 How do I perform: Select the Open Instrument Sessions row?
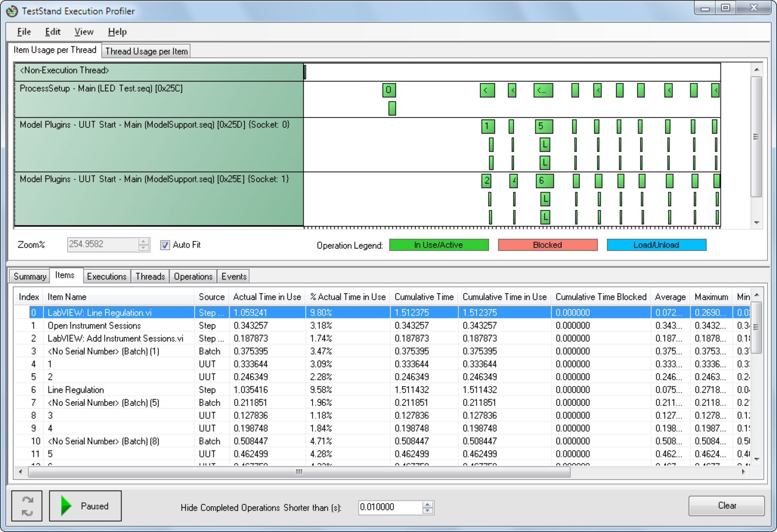(x=382, y=325)
